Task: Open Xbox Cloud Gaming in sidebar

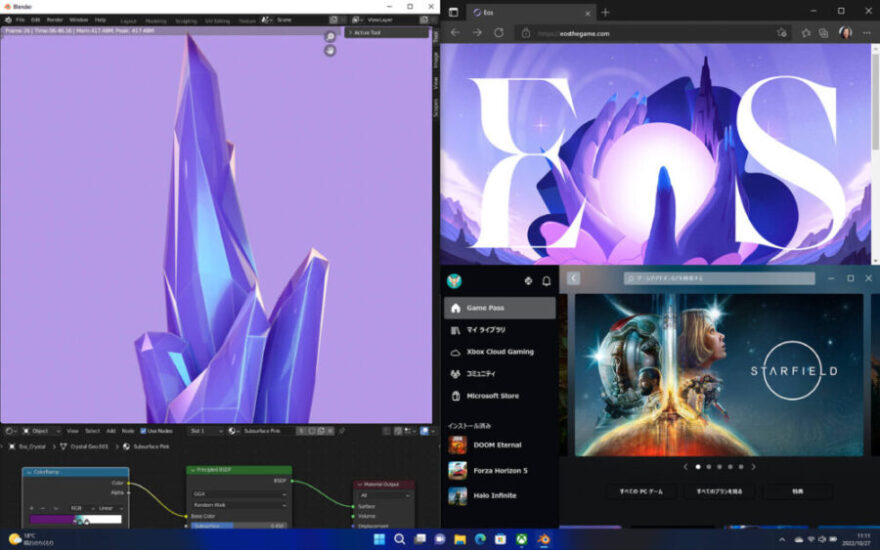Action: tap(499, 352)
